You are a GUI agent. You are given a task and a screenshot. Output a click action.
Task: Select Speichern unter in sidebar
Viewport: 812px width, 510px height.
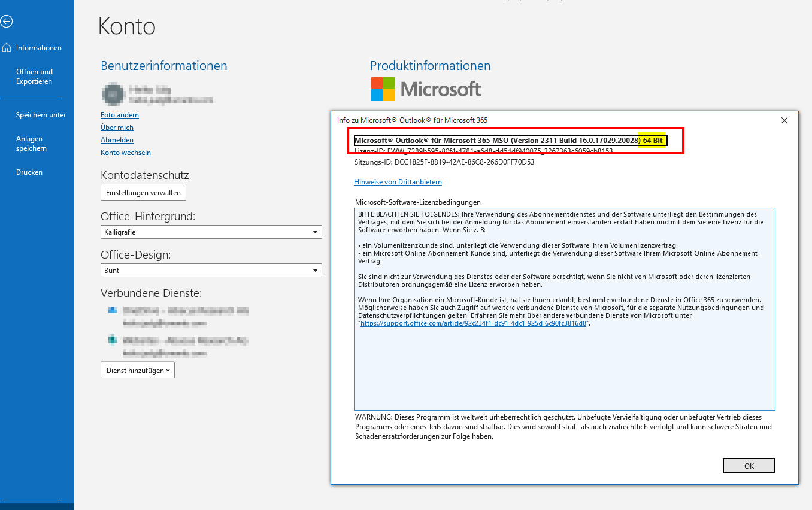click(41, 115)
